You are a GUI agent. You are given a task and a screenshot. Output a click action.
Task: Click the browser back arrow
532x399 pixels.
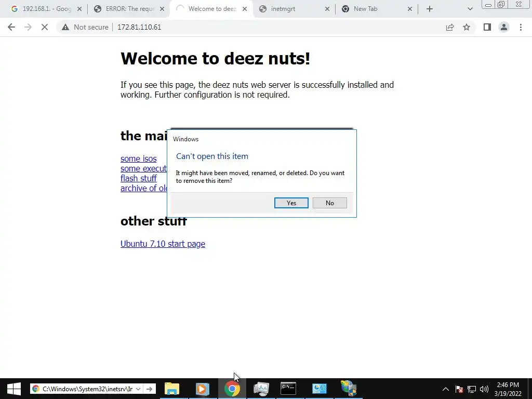(x=11, y=27)
